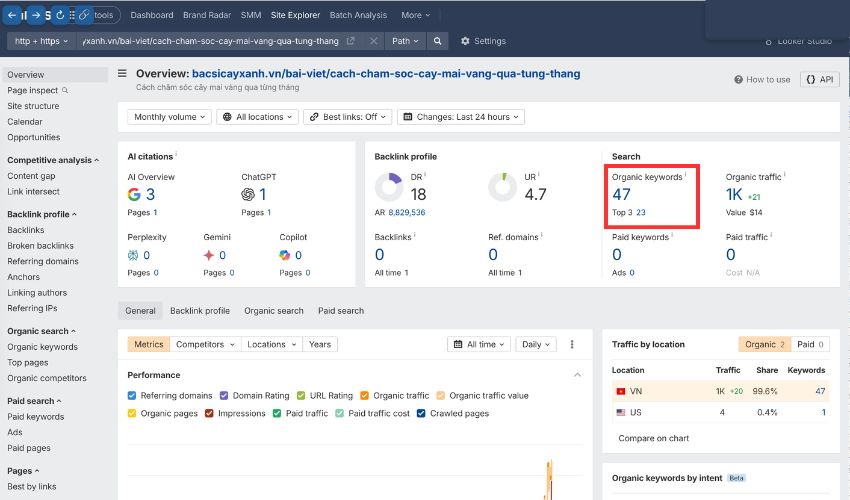Screen dimensions: 850x500
Task: Open Brand Radar in top menu
Action: pos(206,15)
